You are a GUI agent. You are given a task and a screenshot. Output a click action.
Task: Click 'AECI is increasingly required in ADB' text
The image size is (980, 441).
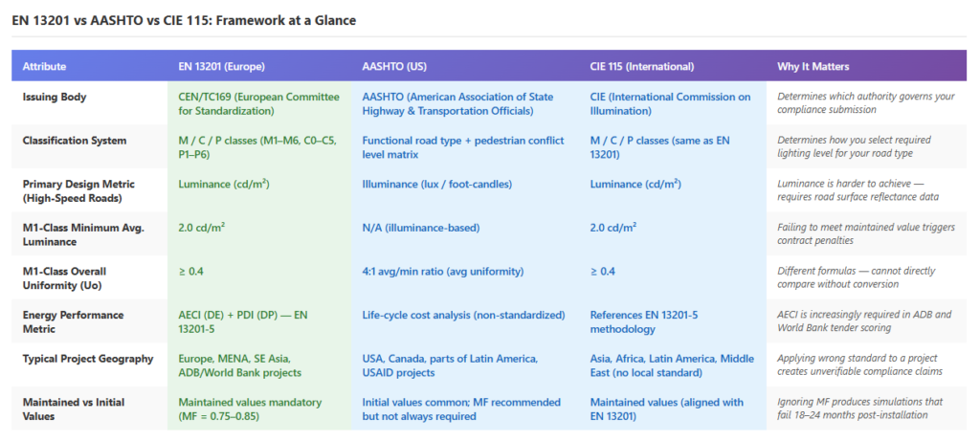coord(865,321)
